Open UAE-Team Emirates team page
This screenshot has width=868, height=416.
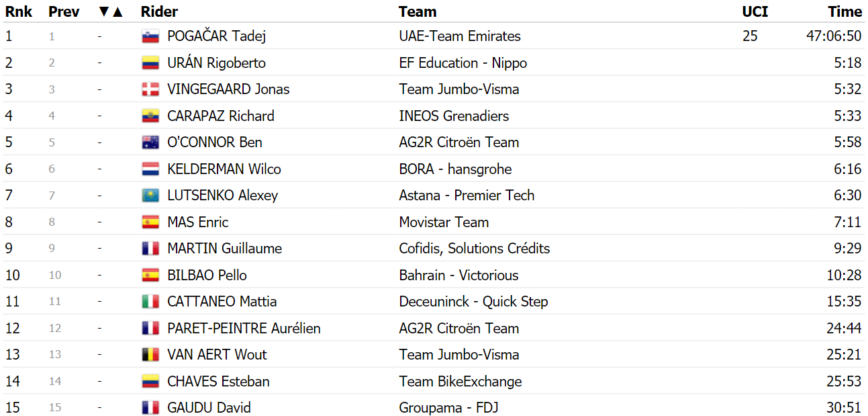(460, 36)
